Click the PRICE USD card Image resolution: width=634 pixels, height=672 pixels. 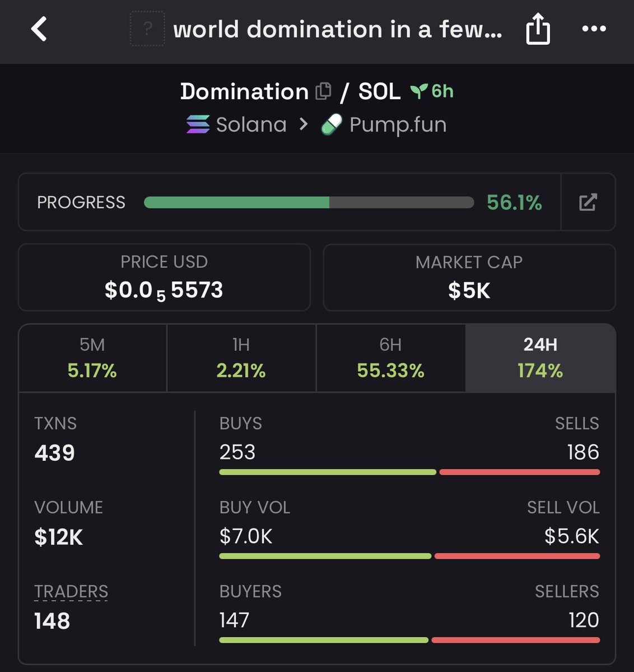164,277
